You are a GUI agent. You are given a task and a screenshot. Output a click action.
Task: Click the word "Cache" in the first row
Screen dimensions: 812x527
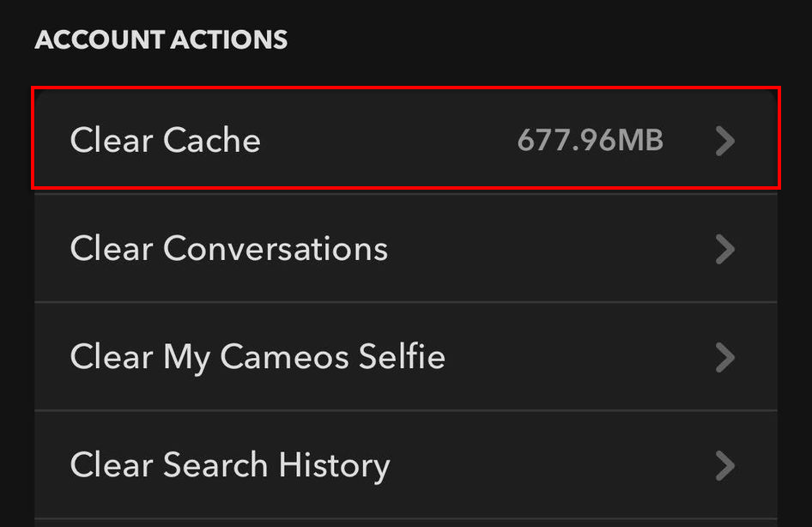211,140
